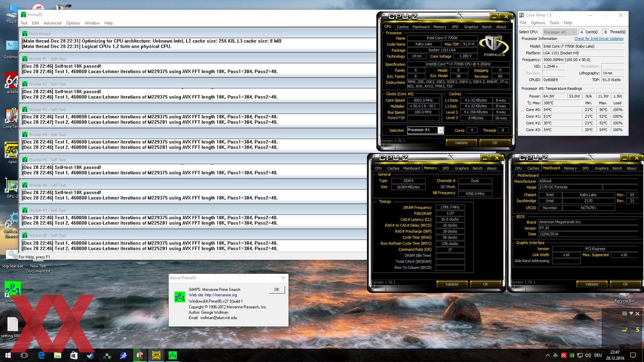644x362 pixels.
Task: Open the prime95 desktop shortcut
Action: pyautogui.click(x=12, y=292)
